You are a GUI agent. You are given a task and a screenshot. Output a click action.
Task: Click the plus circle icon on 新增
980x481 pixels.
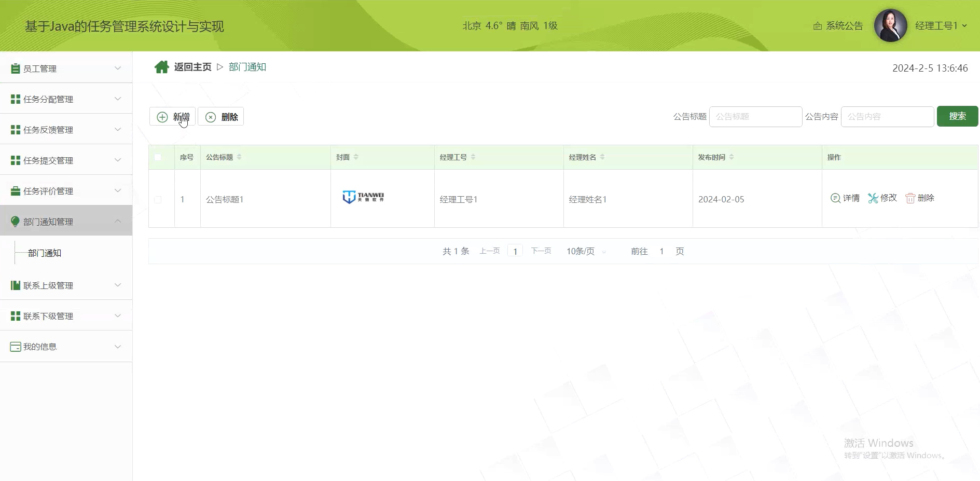162,117
